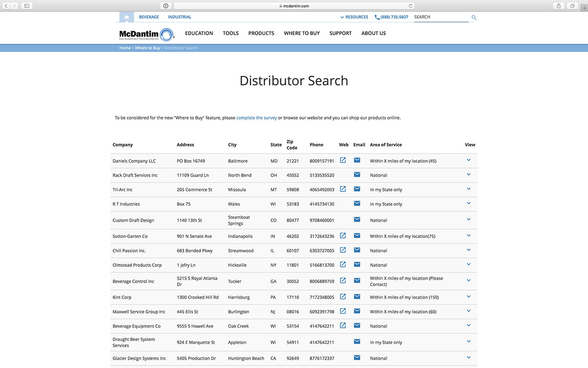Click the State column header

(x=276, y=145)
